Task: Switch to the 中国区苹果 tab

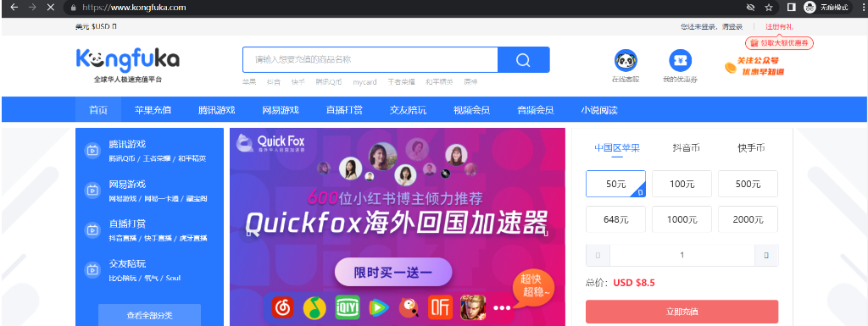Action: click(617, 148)
